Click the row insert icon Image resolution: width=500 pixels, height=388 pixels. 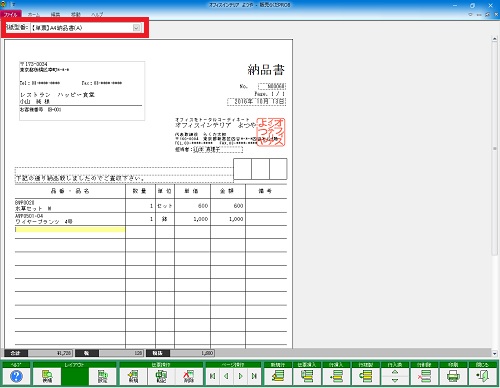pyautogui.click(x=336, y=376)
